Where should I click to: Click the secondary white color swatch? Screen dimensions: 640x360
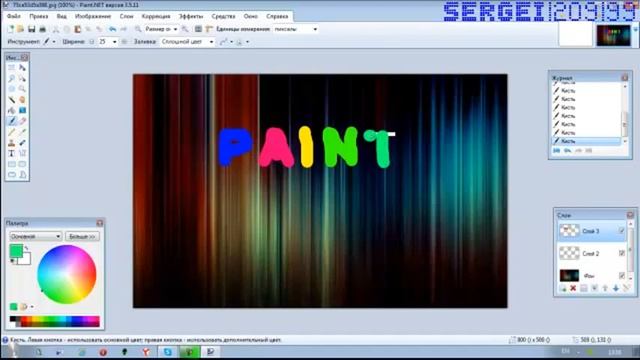(x=26, y=260)
